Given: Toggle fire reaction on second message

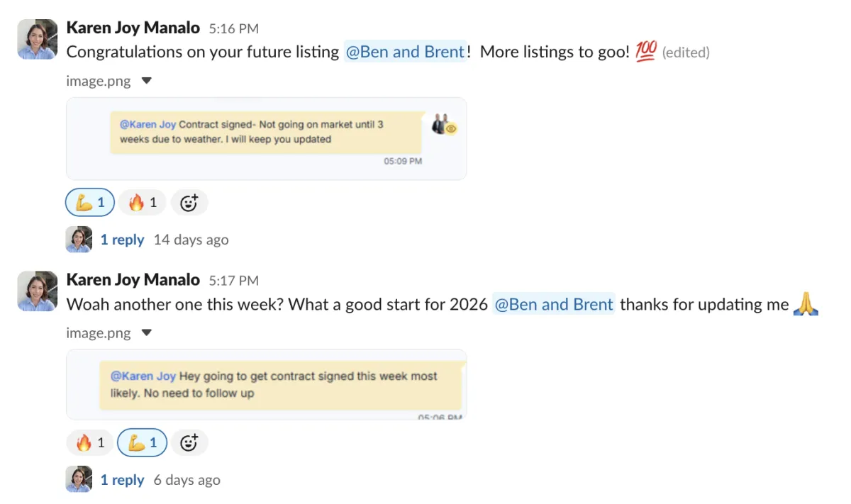Looking at the screenshot, I should tap(90, 443).
